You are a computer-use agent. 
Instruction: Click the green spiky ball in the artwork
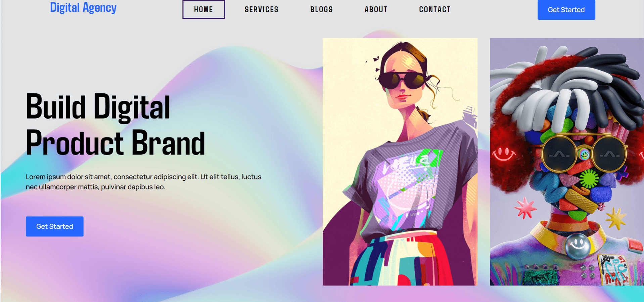pyautogui.click(x=589, y=179)
